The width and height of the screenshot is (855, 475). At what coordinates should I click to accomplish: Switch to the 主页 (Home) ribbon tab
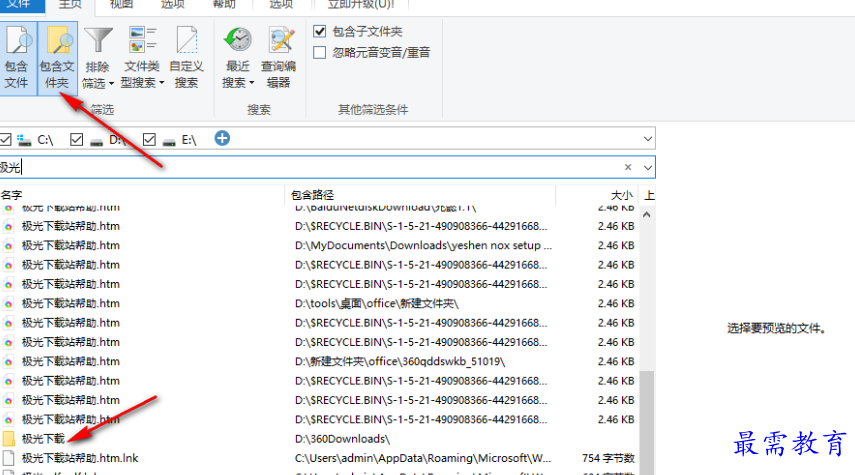(x=70, y=4)
